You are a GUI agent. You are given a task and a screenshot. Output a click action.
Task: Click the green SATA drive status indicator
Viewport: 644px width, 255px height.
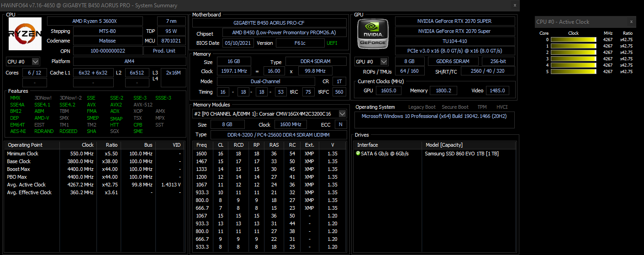click(x=358, y=154)
